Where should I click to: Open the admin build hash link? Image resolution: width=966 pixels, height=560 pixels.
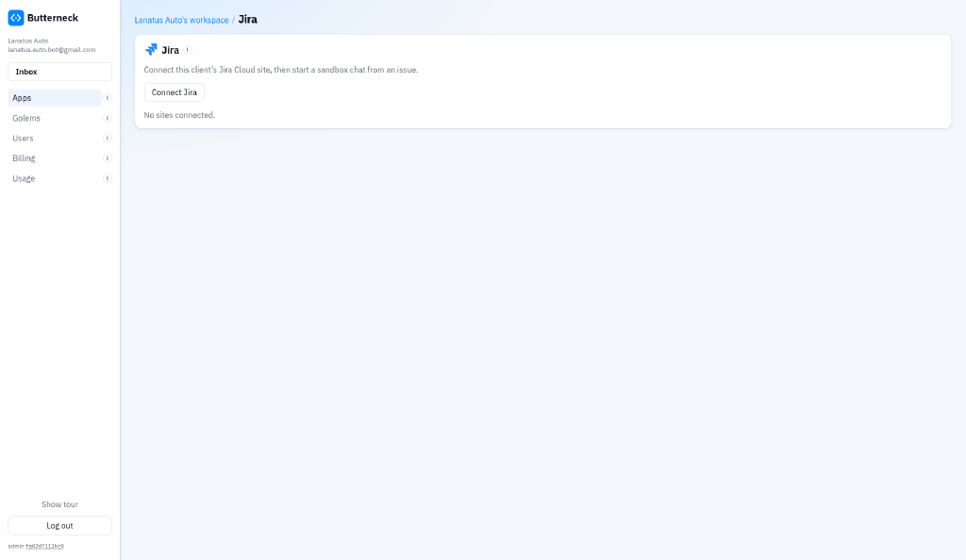44,547
